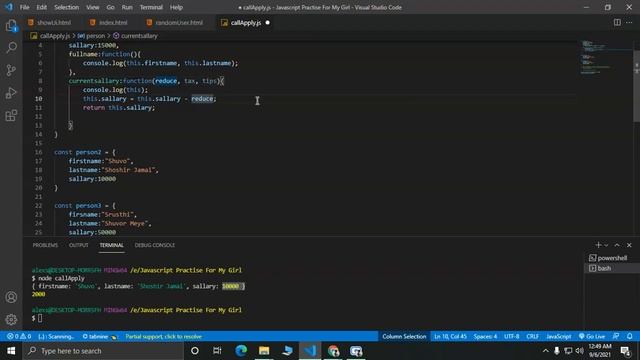Click the Windows Start button
The width and height of the screenshot is (640, 360).
click(x=11, y=351)
